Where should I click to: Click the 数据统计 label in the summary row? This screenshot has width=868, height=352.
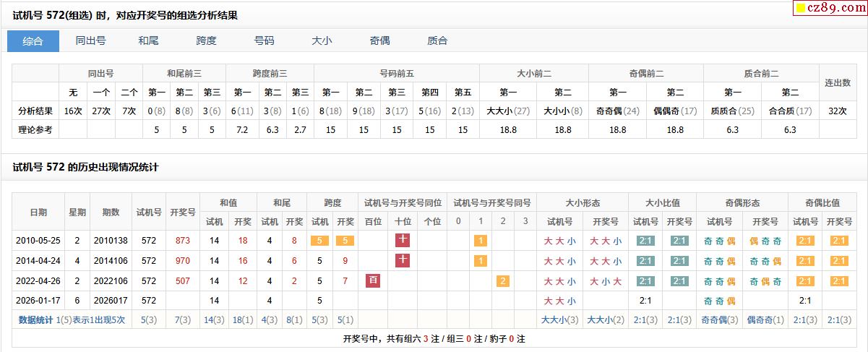click(x=35, y=319)
